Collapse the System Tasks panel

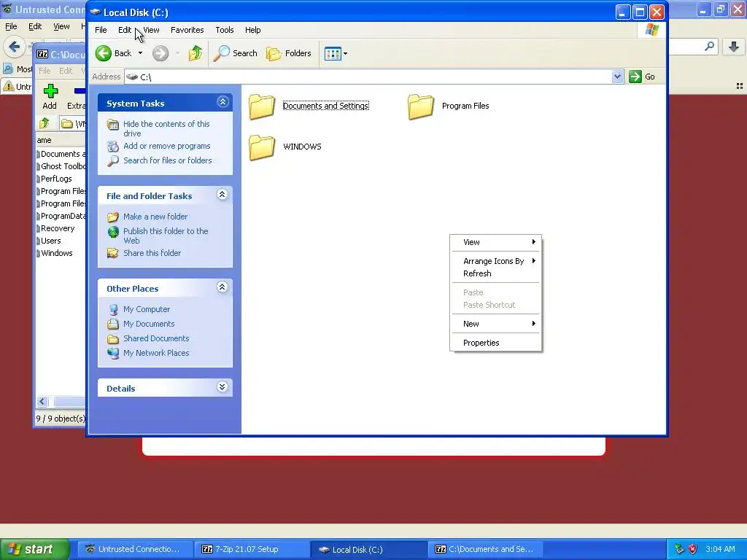[222, 102]
